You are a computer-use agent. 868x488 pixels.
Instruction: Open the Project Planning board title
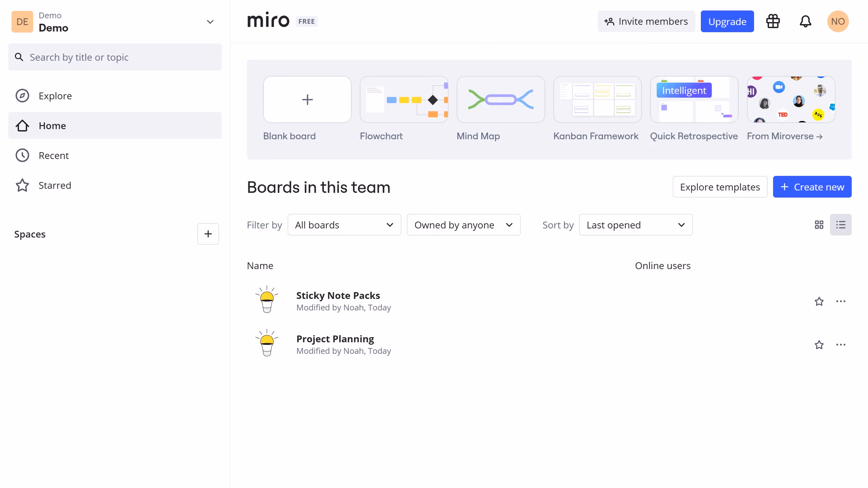(x=335, y=339)
